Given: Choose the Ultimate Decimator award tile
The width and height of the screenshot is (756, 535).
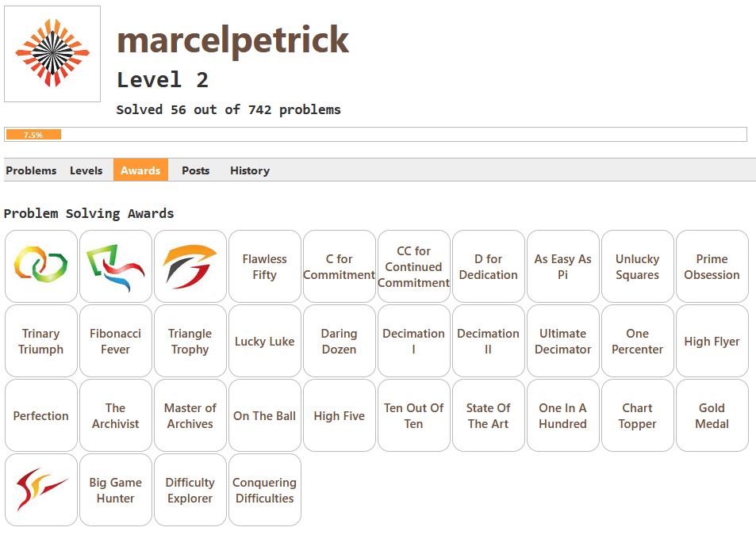Looking at the screenshot, I should click(x=563, y=341).
